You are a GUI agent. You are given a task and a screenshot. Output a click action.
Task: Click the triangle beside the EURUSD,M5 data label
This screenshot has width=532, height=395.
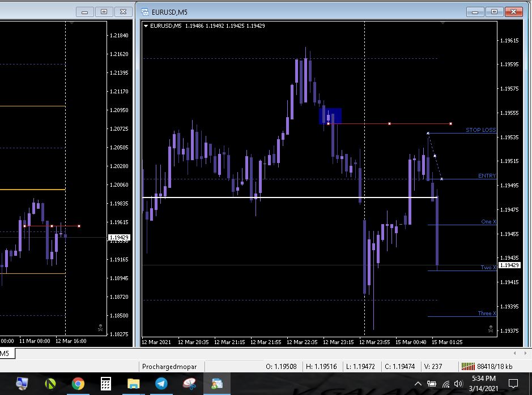click(x=146, y=25)
